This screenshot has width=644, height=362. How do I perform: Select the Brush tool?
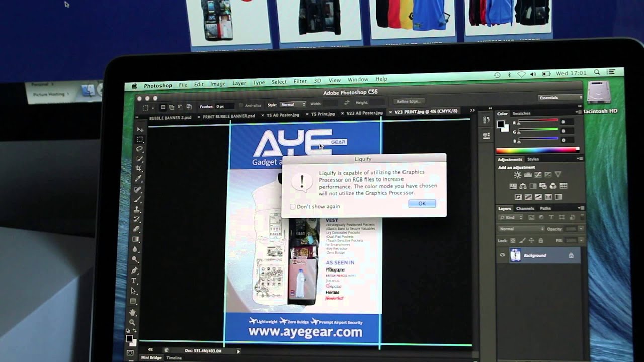137,199
